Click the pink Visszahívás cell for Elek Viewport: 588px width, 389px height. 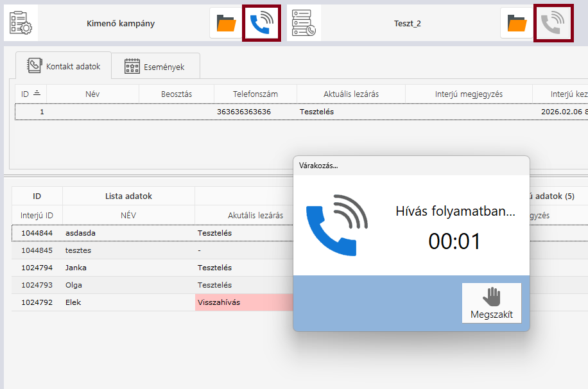coord(243,302)
